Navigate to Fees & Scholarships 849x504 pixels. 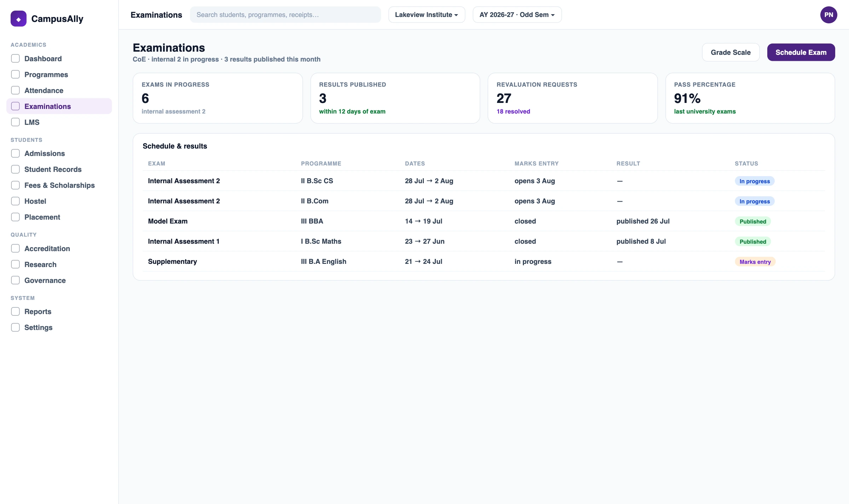point(59,185)
